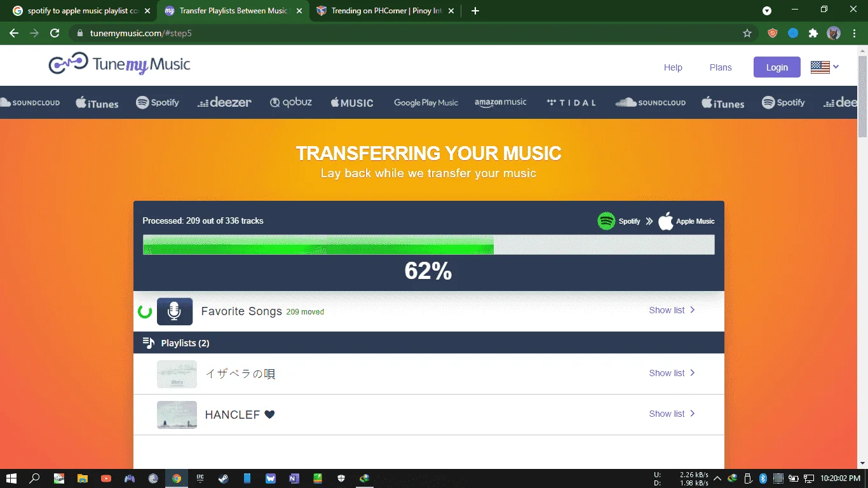Go forward in browser history
Viewport: 868px width, 488px height.
pyautogui.click(x=34, y=33)
